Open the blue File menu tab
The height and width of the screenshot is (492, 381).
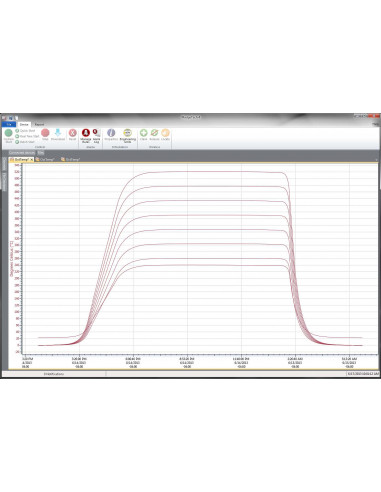point(9,124)
